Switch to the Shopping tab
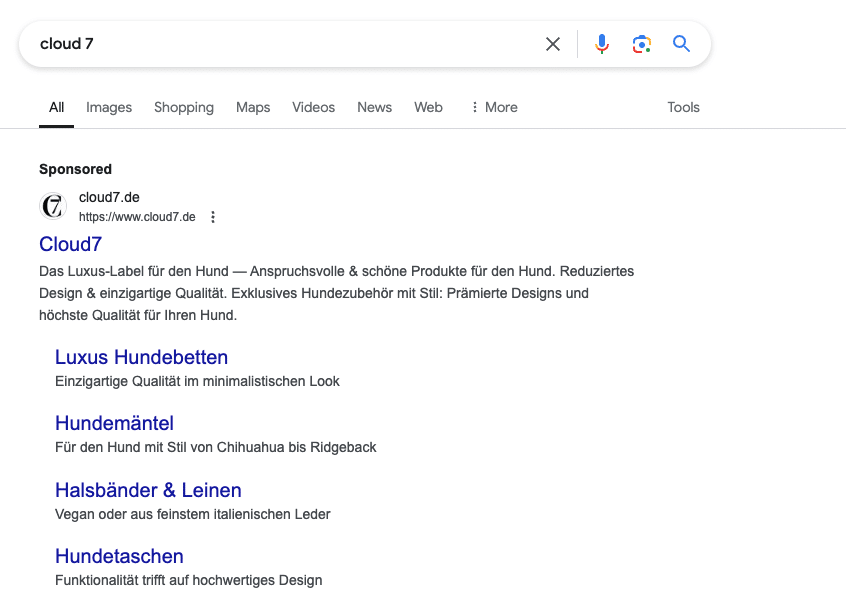Screen dimensions: 846x603 (x=184, y=107)
